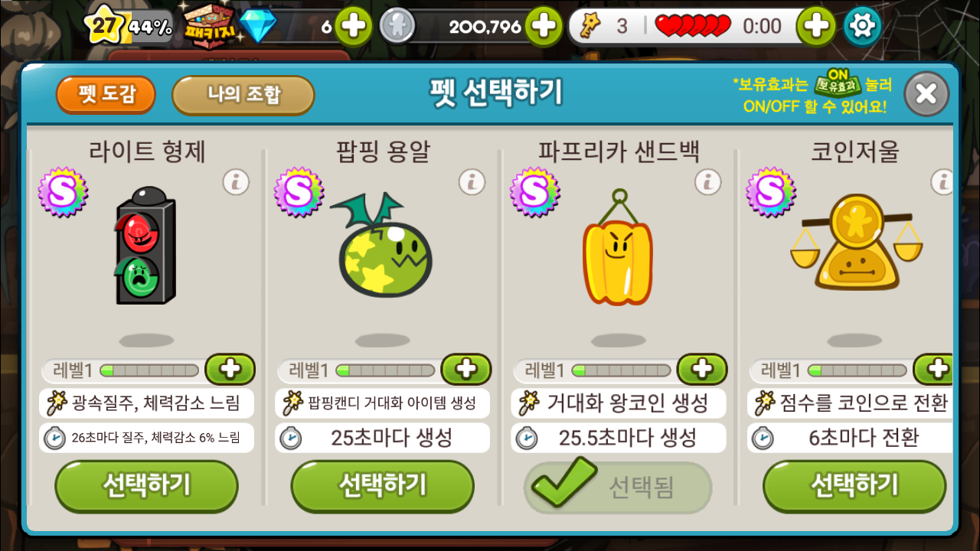This screenshot has height=551, width=980.
Task: Show info for 라이트 형제 pet
Action: click(237, 182)
